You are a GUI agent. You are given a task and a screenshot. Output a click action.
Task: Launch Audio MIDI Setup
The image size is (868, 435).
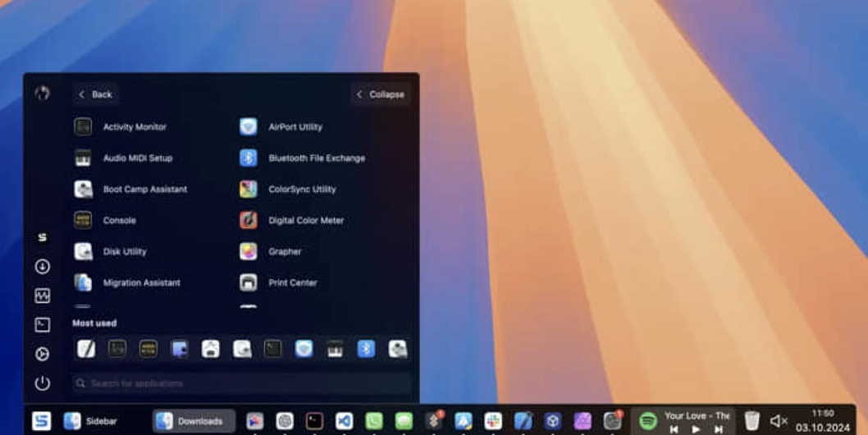[x=137, y=158]
